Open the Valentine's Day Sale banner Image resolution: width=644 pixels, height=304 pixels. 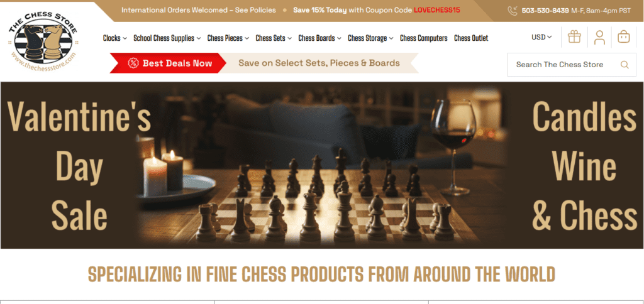tap(322, 165)
